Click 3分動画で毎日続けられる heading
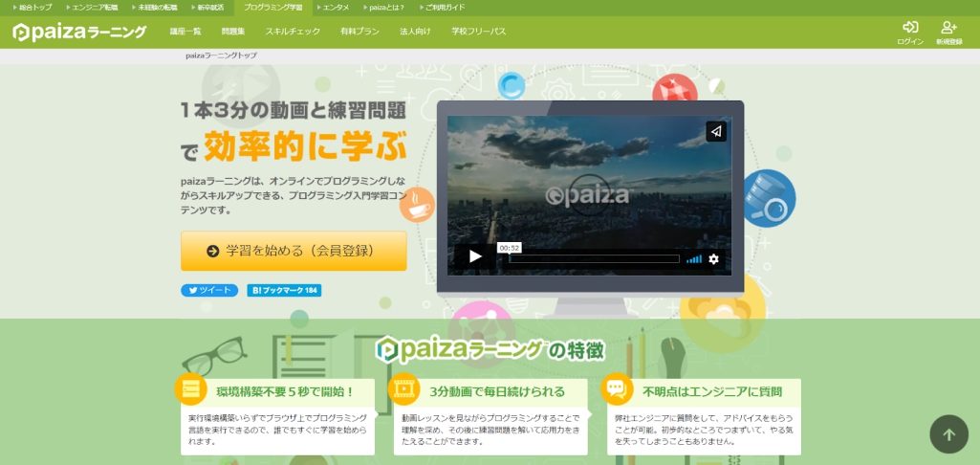Image resolution: width=980 pixels, height=465 pixels. click(497, 392)
